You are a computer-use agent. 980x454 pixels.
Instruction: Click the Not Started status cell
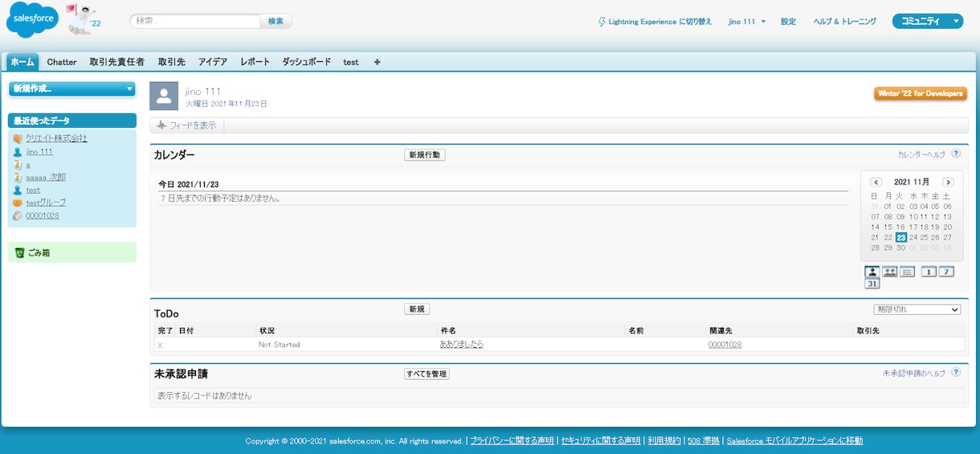tap(279, 345)
